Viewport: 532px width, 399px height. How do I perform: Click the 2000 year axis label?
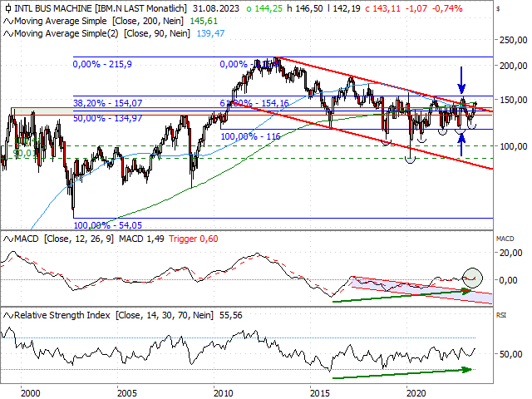pos(30,393)
